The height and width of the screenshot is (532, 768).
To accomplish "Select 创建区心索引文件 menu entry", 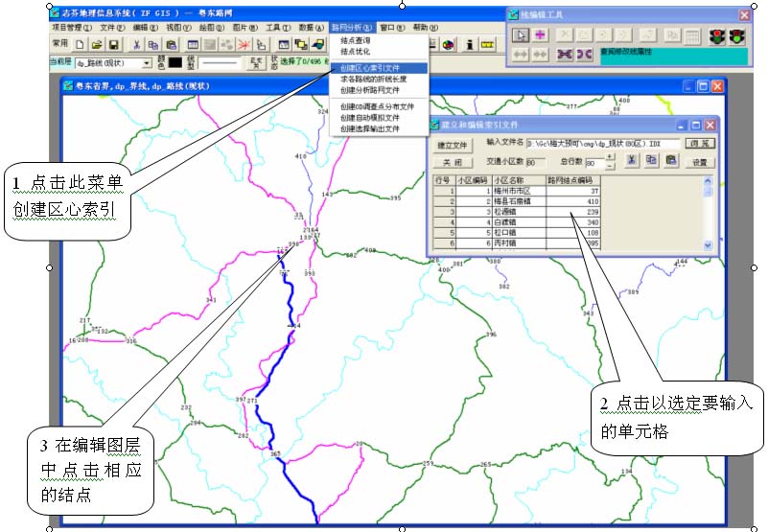I will 370,68.
